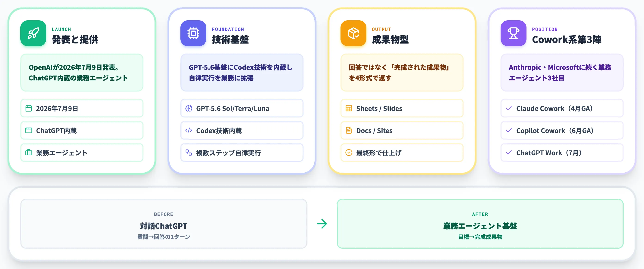Select the Codex技術内蔵 item text

pyautogui.click(x=219, y=131)
